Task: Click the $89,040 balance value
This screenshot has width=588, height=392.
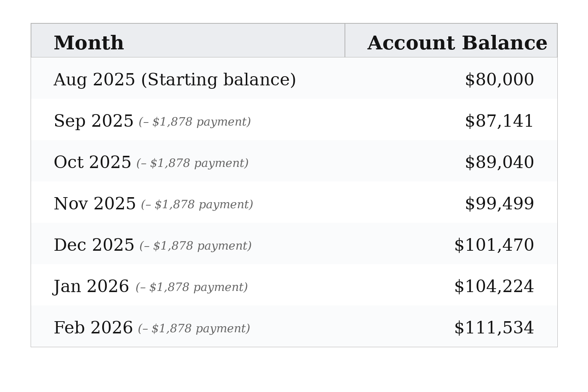Action: [499, 163]
